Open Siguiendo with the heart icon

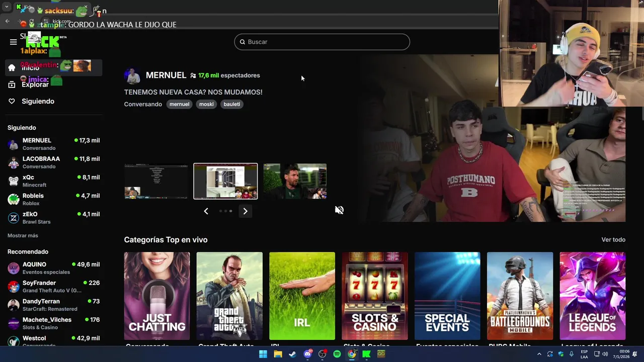[x=53, y=101]
